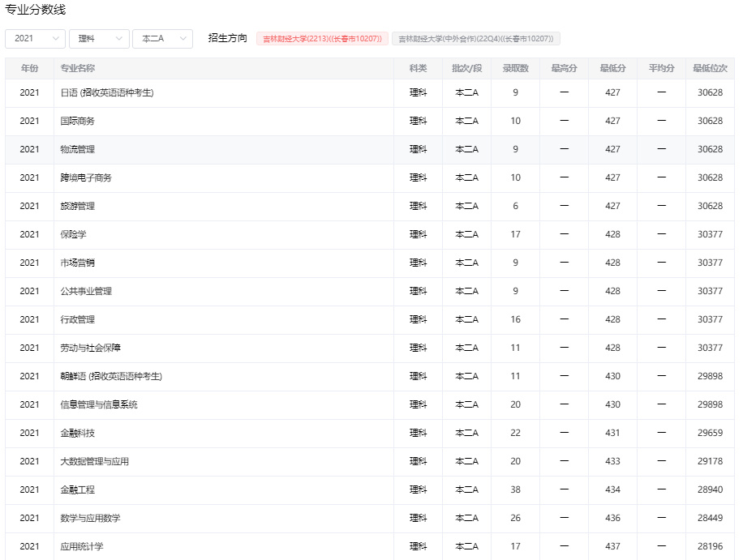743x560 pixels.
Task: Open the 理科 subject type dropdown
Action: (99, 39)
